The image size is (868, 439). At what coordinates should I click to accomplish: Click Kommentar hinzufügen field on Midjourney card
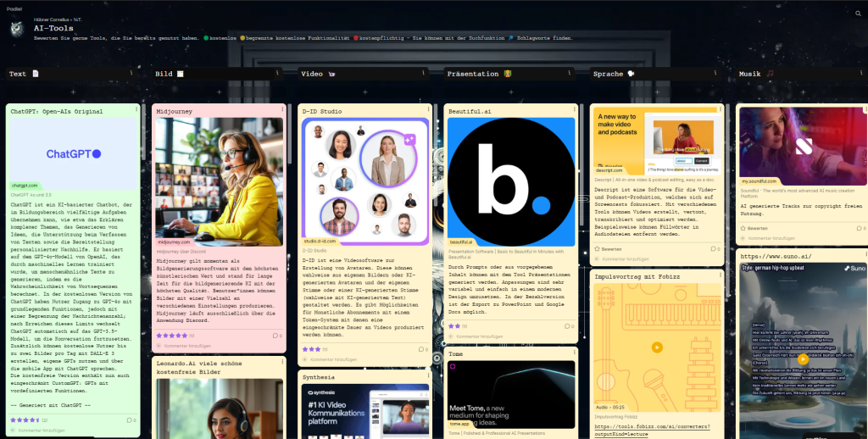[187, 346]
